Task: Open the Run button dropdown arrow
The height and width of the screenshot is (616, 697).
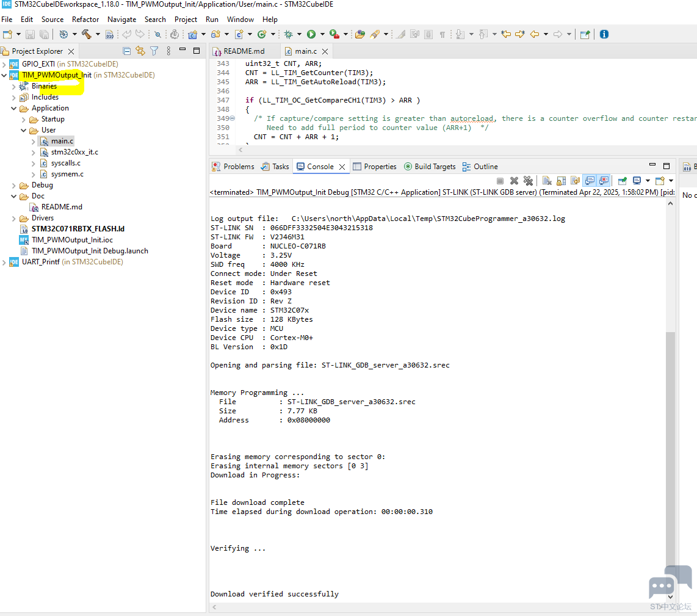Action: click(x=322, y=34)
